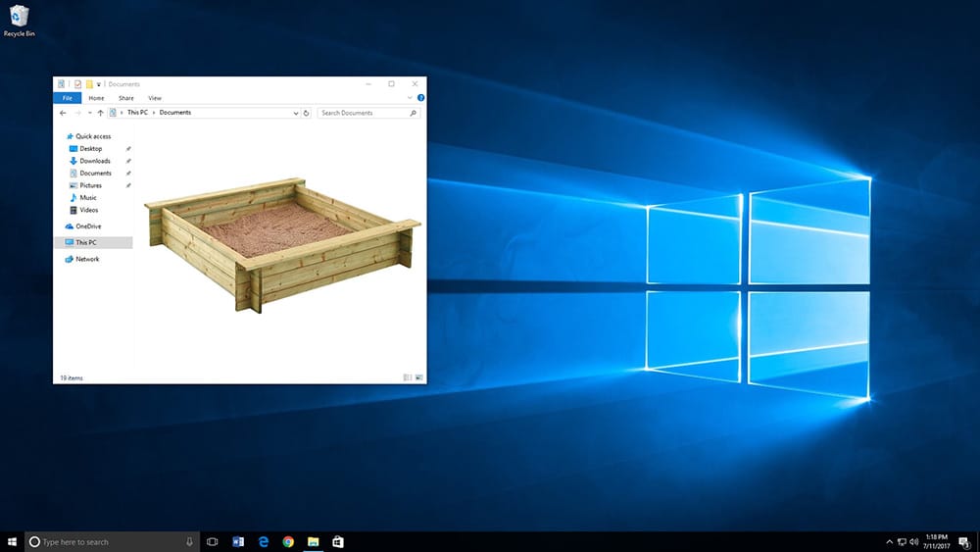The width and height of the screenshot is (980, 552).
Task: Click the pin icon beside Downloads
Action: 128,162
